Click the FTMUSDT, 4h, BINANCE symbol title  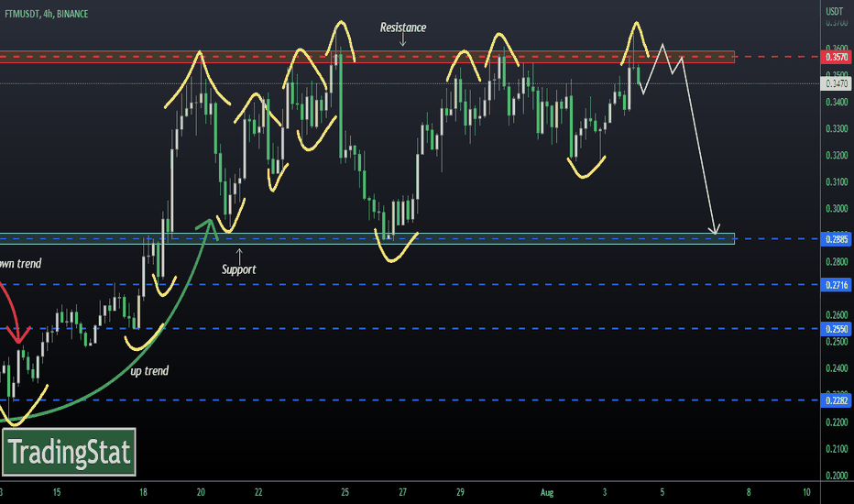click(47, 14)
